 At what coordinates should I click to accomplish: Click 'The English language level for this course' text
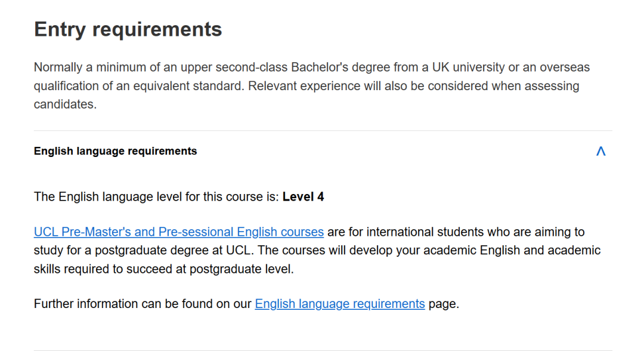point(155,197)
